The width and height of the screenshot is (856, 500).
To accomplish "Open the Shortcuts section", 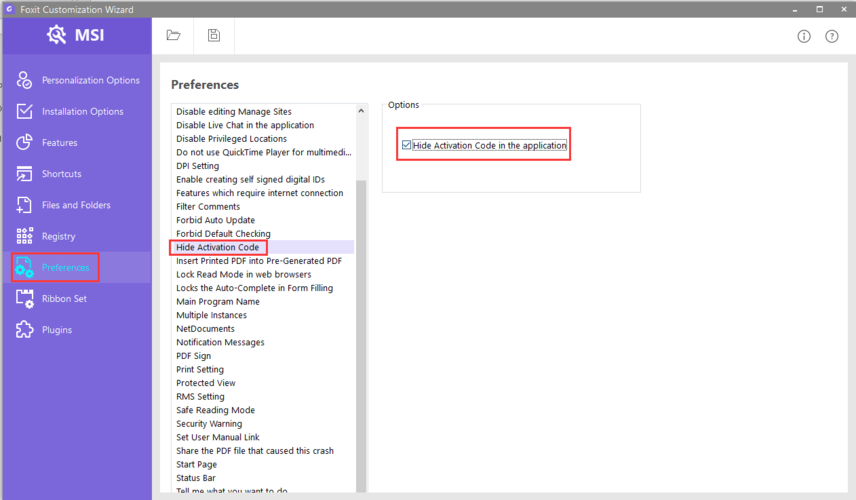I will 61,174.
